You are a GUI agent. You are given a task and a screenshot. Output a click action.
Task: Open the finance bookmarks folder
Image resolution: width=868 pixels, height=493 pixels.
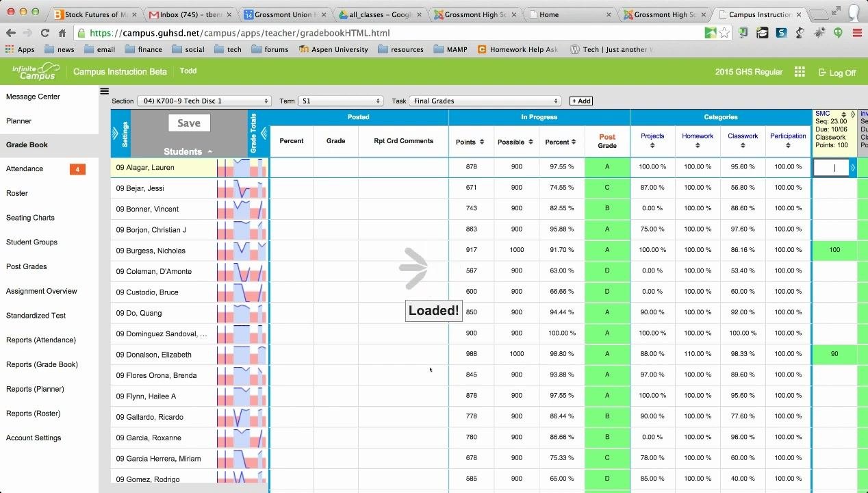pyautogui.click(x=143, y=49)
